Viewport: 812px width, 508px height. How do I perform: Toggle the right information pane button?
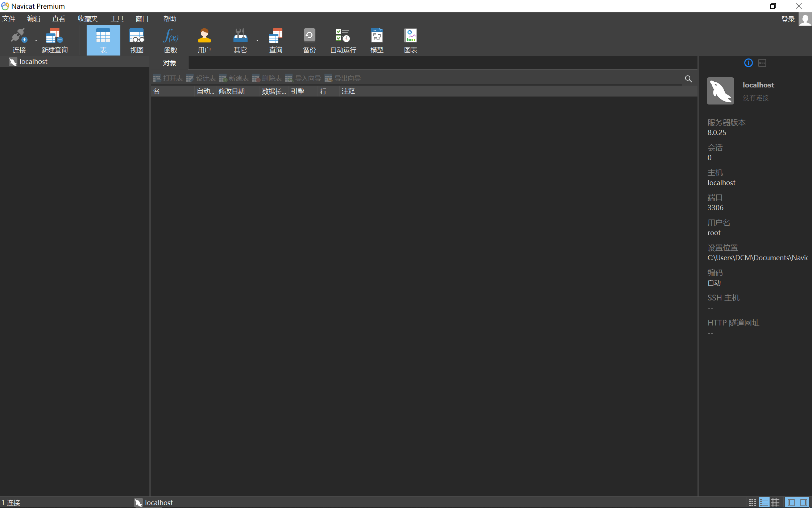(x=804, y=503)
